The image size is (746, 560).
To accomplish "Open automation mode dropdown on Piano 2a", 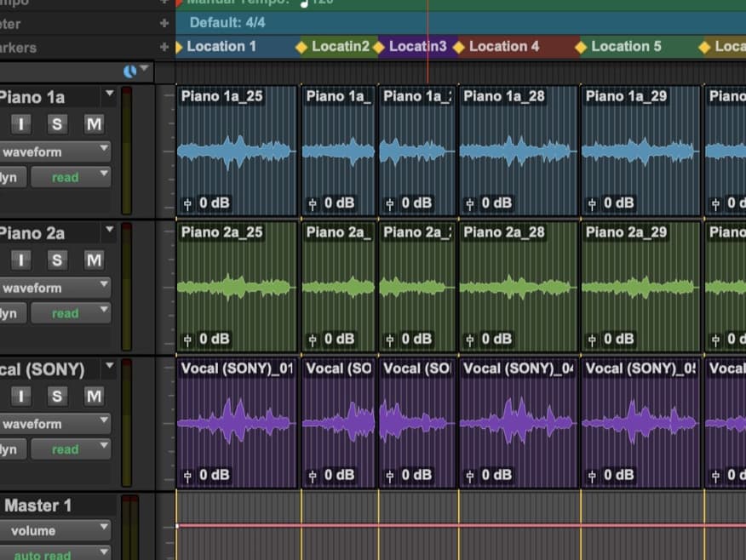I will pos(71,314).
